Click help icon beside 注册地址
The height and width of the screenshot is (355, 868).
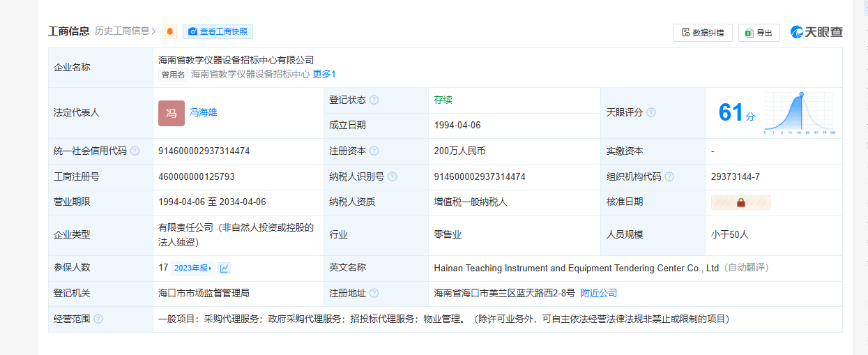(374, 293)
